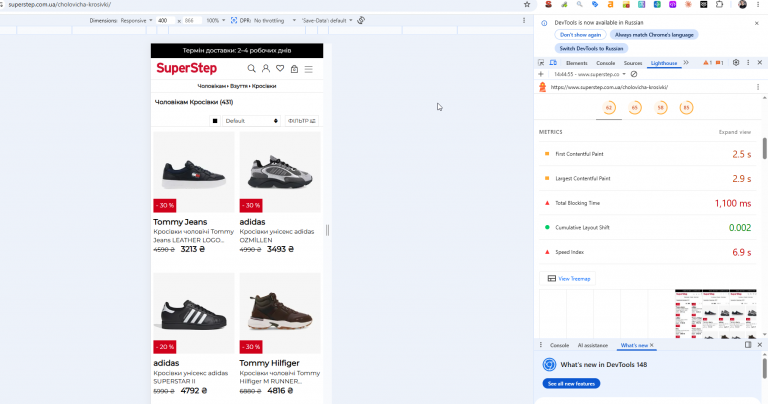Open DevTools three-dot customize menu
Image resolution: width=768 pixels, height=404 pixels.
[748, 63]
